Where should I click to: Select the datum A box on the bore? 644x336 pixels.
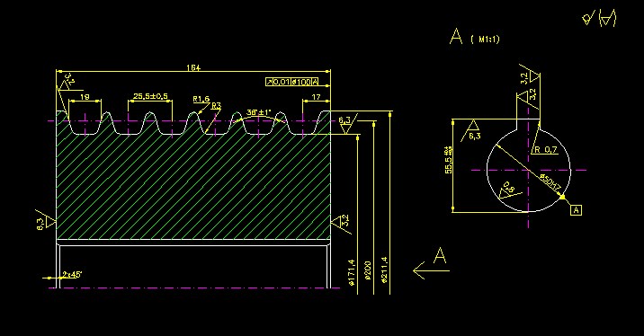coord(577,210)
